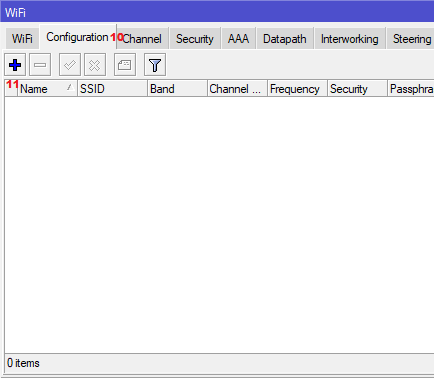Click the Security column header
The width and height of the screenshot is (434, 378).
pyautogui.click(x=357, y=89)
